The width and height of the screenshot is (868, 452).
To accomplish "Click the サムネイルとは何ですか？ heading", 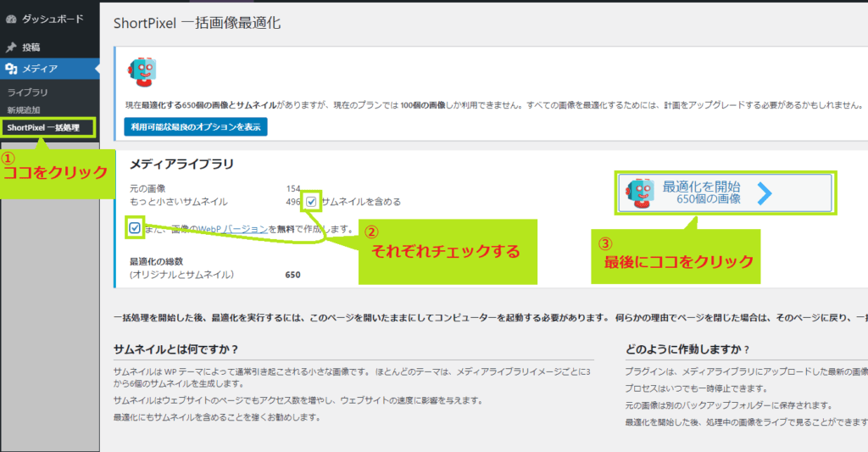I will [x=176, y=349].
